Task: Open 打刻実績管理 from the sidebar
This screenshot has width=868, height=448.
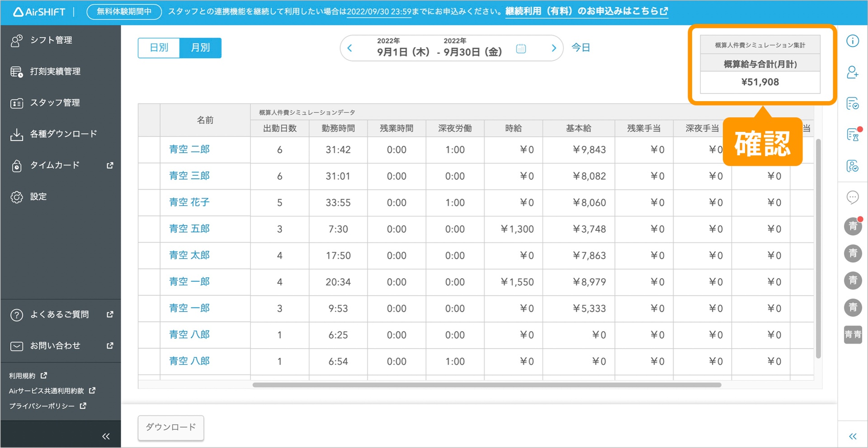Action: (x=55, y=71)
